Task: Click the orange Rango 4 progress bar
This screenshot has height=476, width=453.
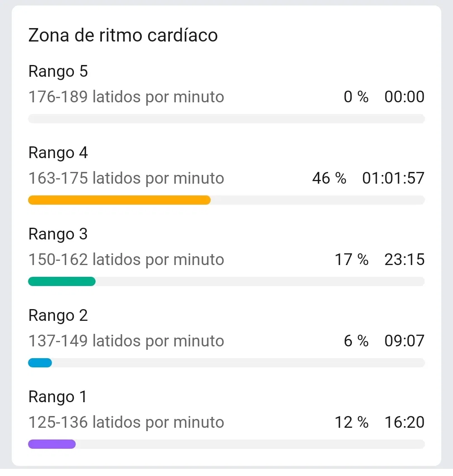Action: [119, 200]
